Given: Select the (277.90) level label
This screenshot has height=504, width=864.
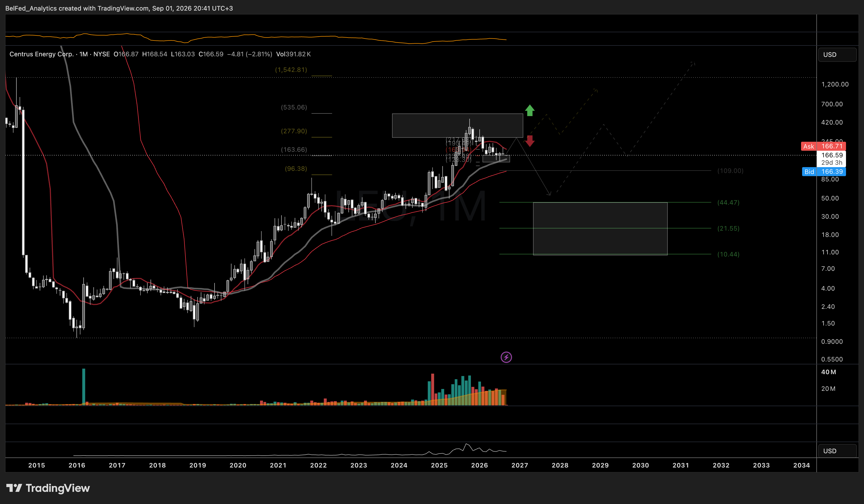Looking at the screenshot, I should pyautogui.click(x=294, y=131).
